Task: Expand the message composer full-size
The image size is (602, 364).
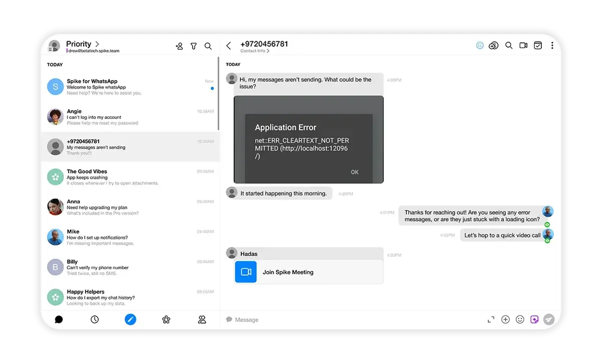Action: point(491,319)
